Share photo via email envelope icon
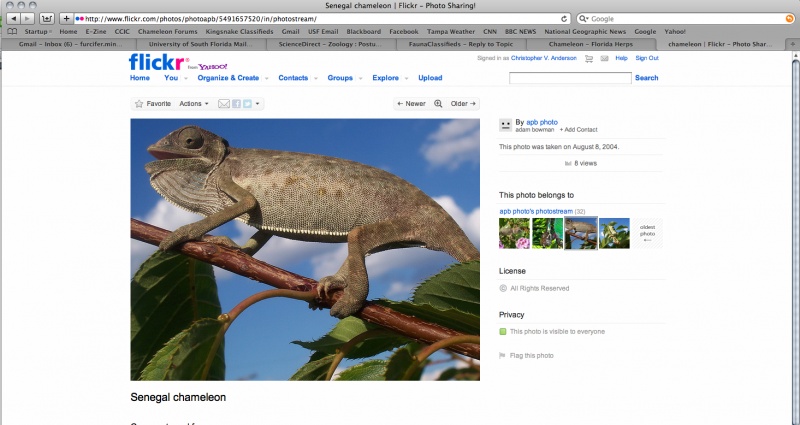 click(224, 104)
